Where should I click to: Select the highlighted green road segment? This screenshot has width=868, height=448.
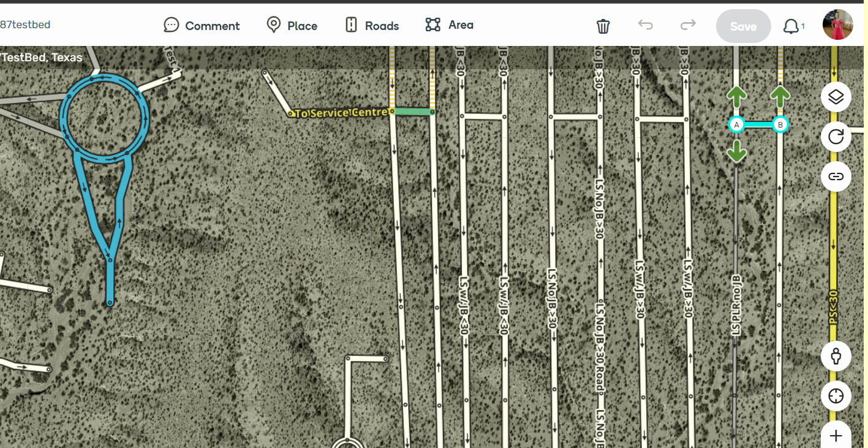(x=413, y=112)
